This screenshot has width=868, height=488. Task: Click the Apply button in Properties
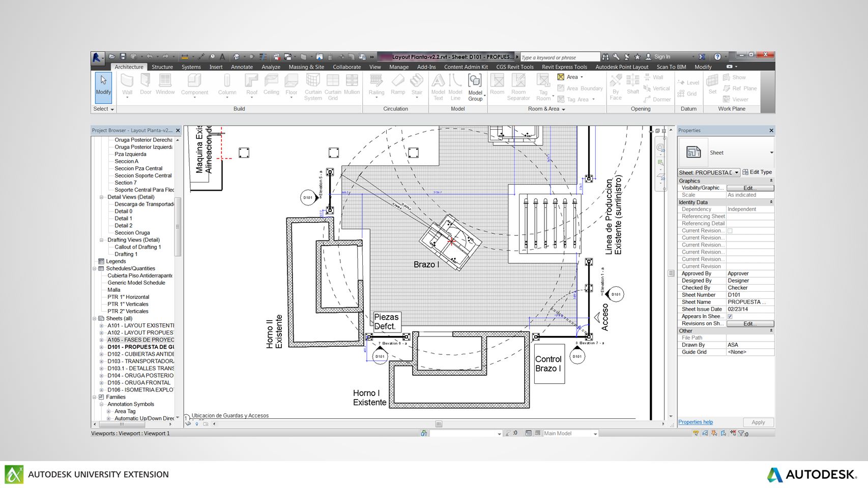(758, 422)
